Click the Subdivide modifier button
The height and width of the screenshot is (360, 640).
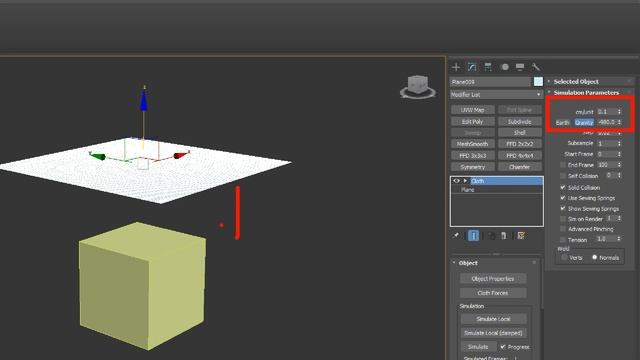520,122
